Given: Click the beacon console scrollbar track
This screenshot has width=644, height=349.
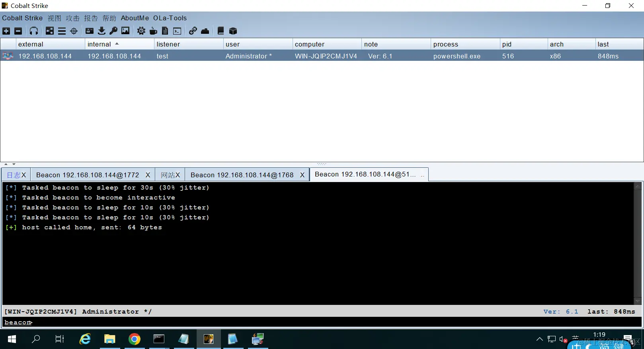Looking at the screenshot, I should pyautogui.click(x=637, y=243).
